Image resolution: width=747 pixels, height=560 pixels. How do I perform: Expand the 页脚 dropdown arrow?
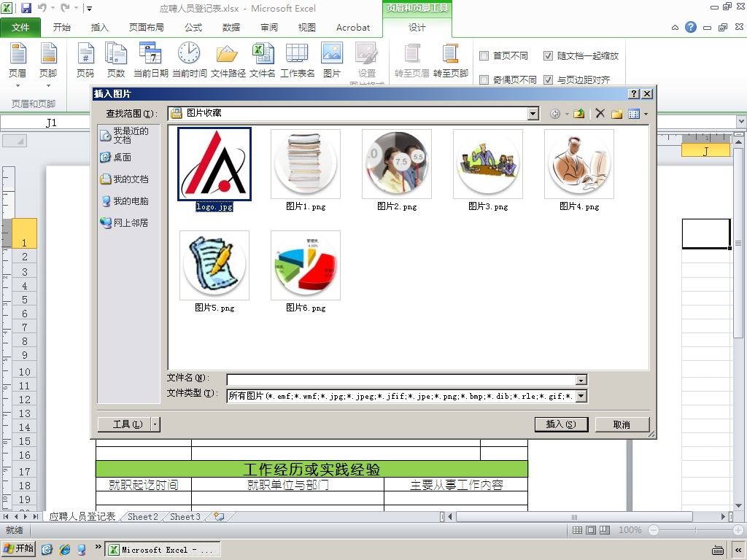point(48,86)
